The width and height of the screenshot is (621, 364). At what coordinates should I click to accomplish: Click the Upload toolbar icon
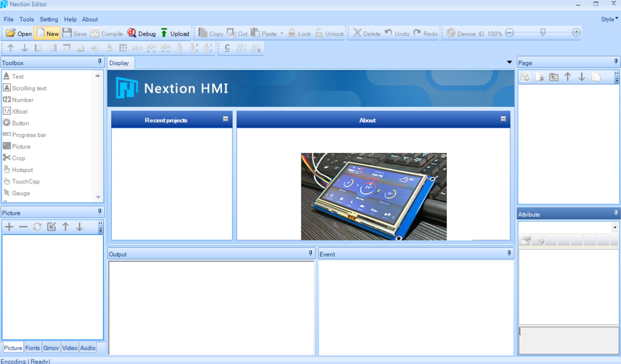click(164, 33)
